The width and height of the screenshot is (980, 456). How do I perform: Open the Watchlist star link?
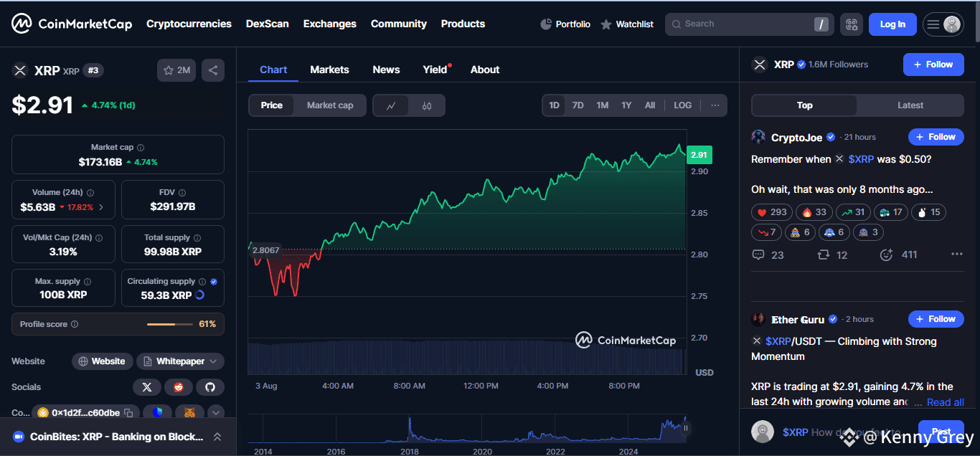[x=626, y=24]
